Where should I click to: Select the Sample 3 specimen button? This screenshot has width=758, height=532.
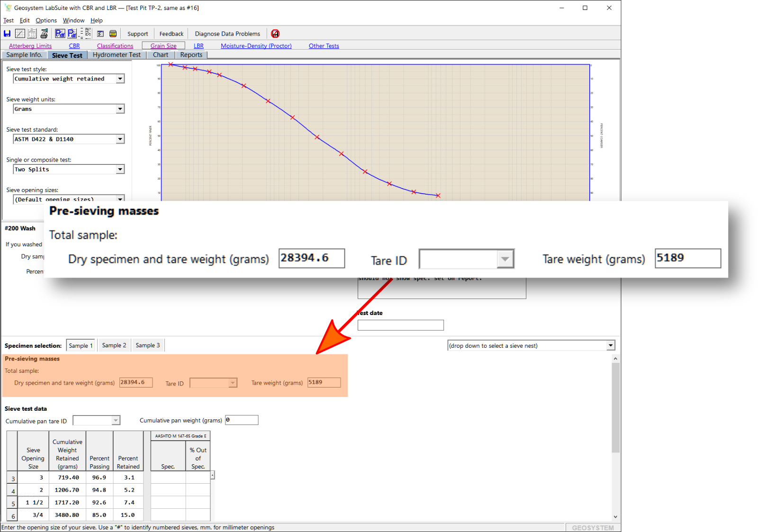click(x=148, y=345)
